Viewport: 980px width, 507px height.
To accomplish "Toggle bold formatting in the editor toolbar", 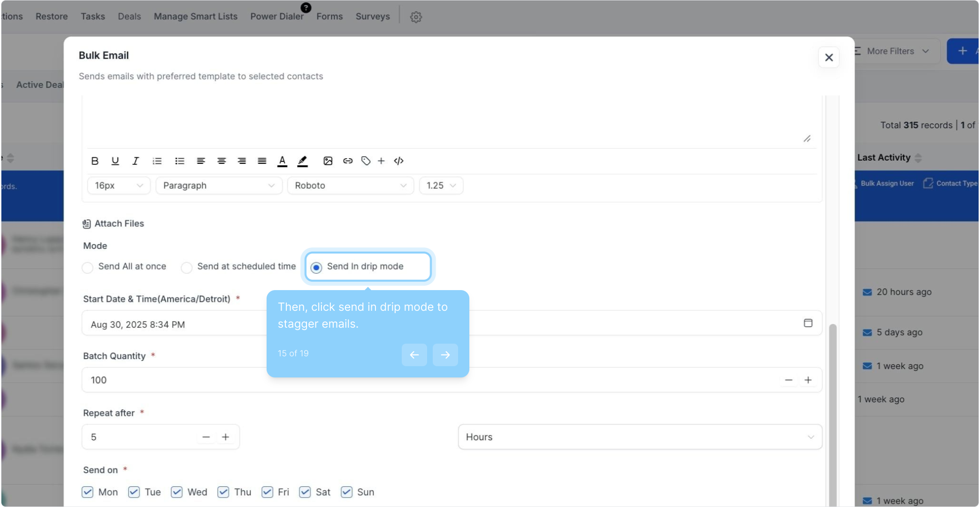I will click(x=95, y=161).
